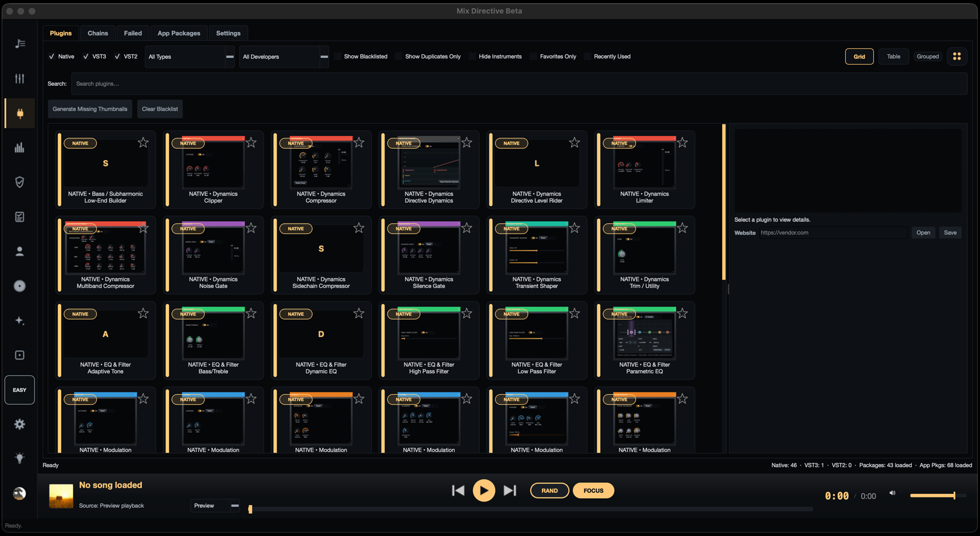Enable Show Blacklisted checkbox
The width and height of the screenshot is (980, 536).
(x=338, y=57)
